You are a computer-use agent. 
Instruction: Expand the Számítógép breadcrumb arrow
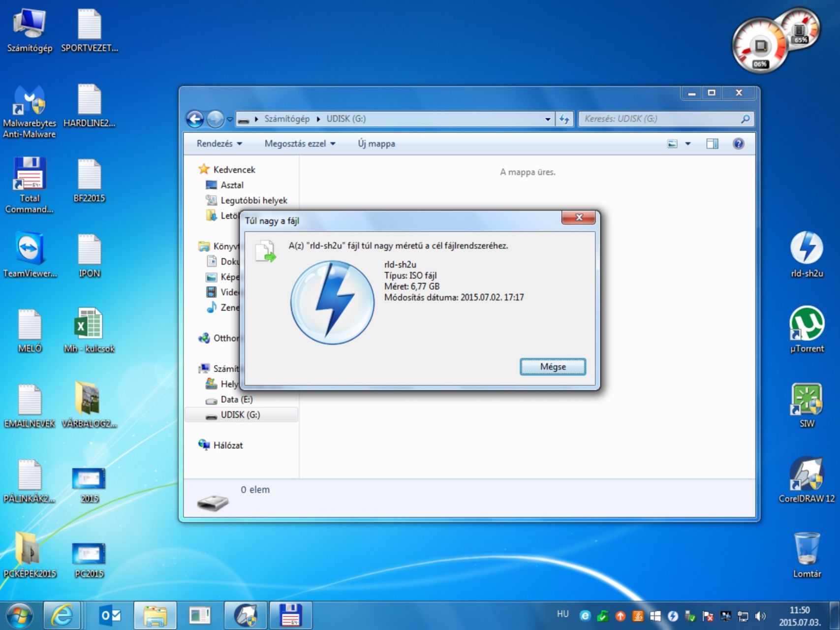pos(318,119)
